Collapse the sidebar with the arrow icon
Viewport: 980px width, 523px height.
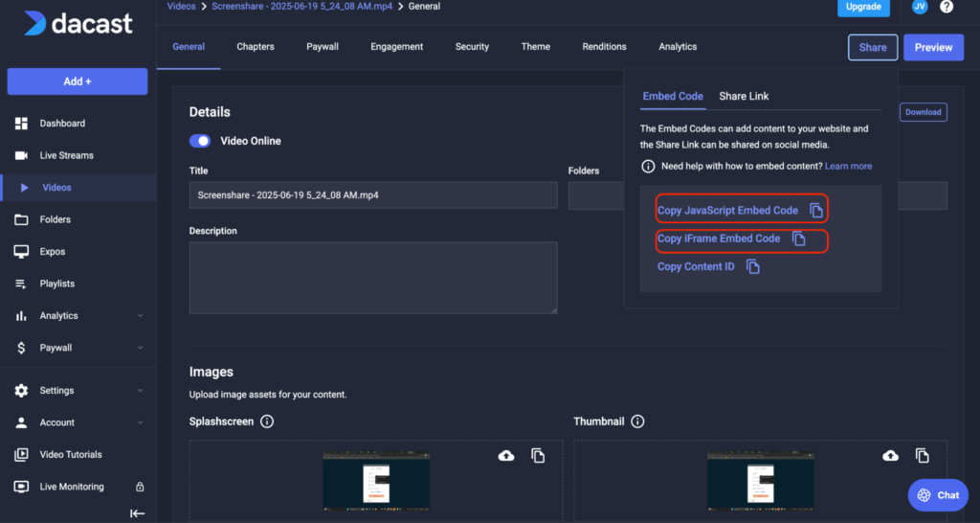(x=138, y=513)
